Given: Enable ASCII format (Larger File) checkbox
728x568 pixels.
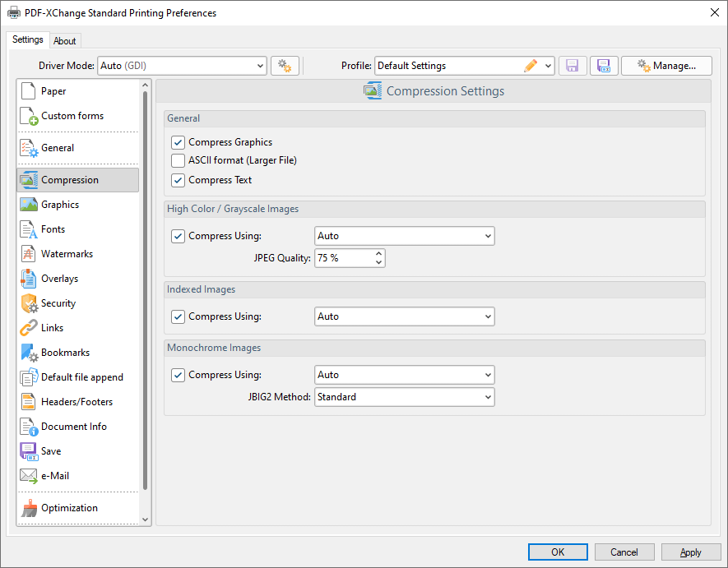Looking at the screenshot, I should pyautogui.click(x=178, y=160).
